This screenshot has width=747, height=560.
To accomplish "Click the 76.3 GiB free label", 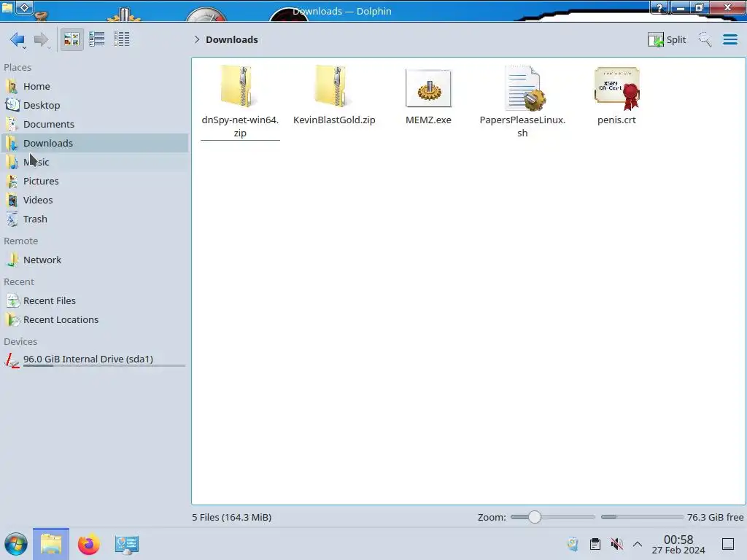I will pyautogui.click(x=715, y=517).
